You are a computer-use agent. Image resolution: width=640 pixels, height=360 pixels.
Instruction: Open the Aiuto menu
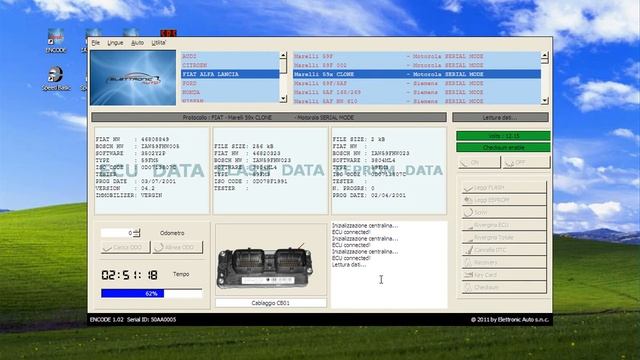pos(137,42)
